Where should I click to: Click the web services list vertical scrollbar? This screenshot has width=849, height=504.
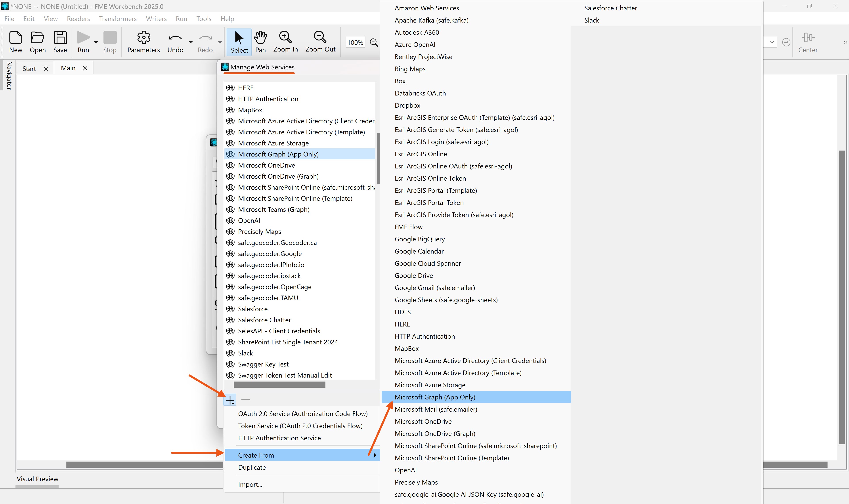[378, 158]
